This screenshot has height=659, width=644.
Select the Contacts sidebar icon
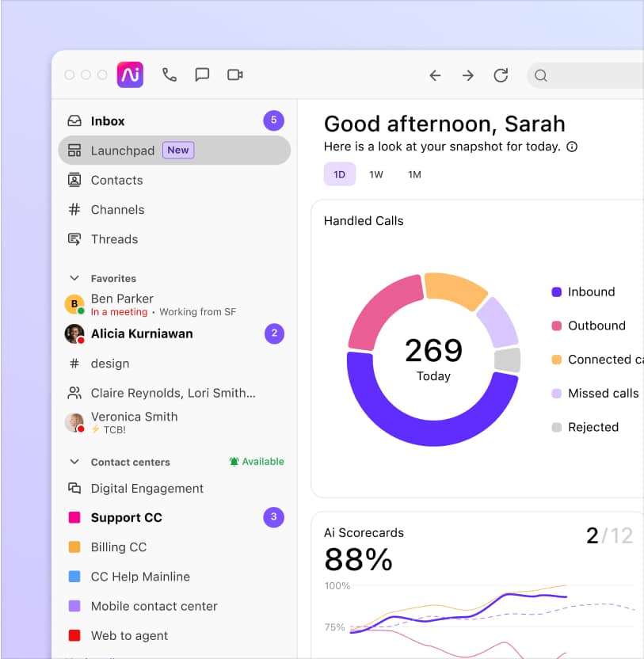(74, 180)
